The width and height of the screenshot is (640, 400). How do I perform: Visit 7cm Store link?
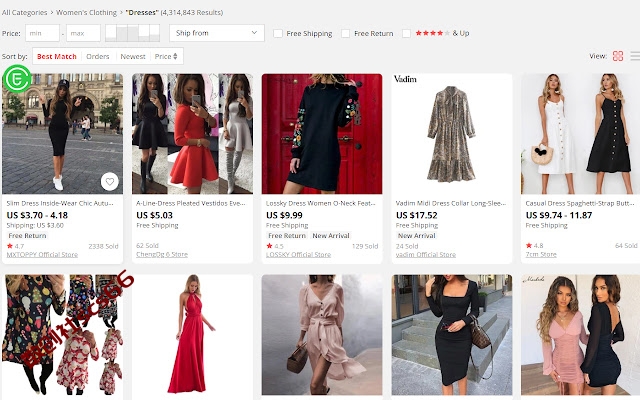tap(541, 255)
